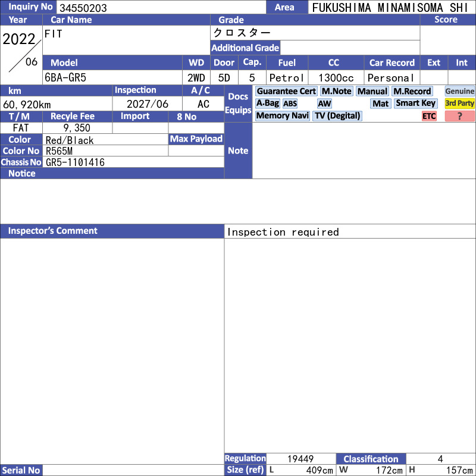Click the red ETC badge
The image size is (476, 476).
click(429, 116)
